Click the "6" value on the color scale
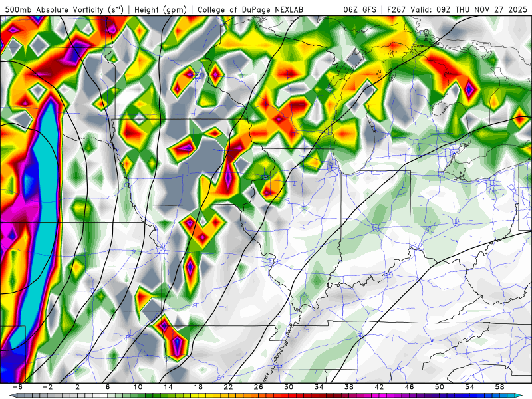 (108, 387)
